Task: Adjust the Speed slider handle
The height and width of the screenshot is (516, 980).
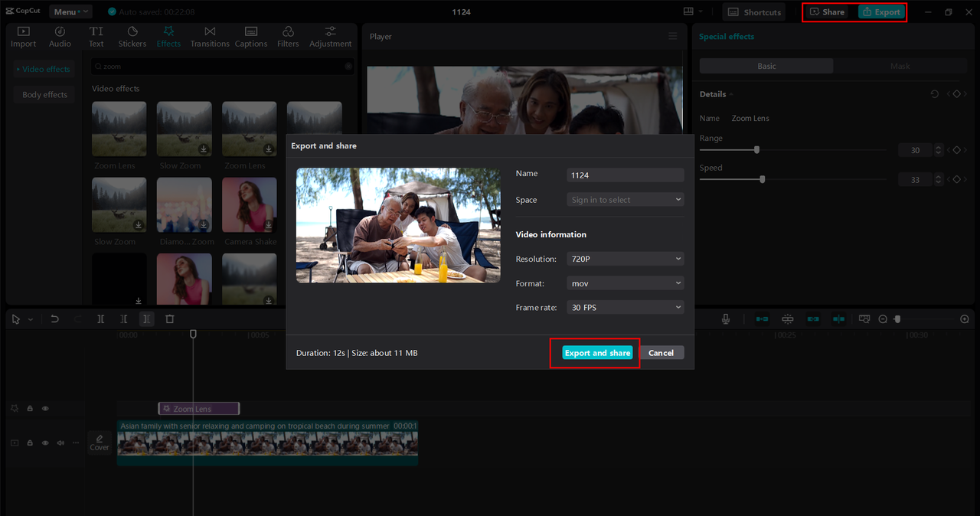Action: click(762, 179)
